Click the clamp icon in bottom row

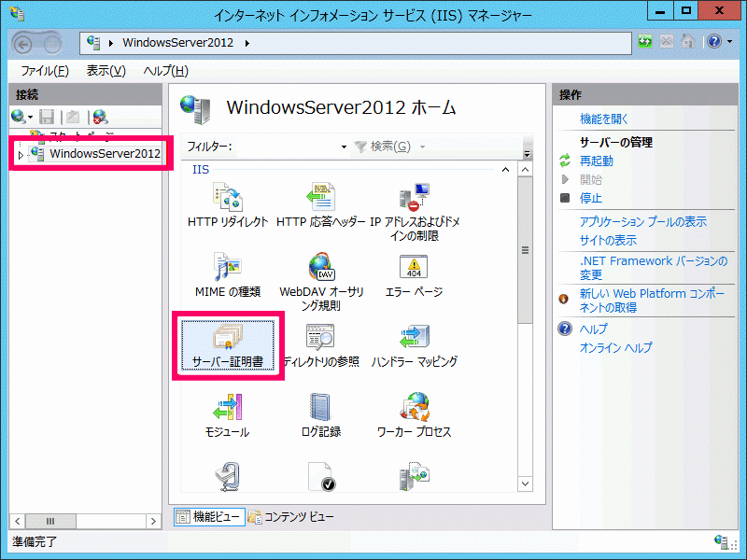[227, 476]
